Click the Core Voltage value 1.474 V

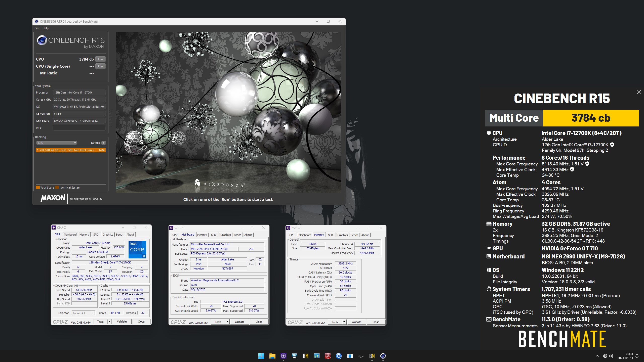coord(115,256)
